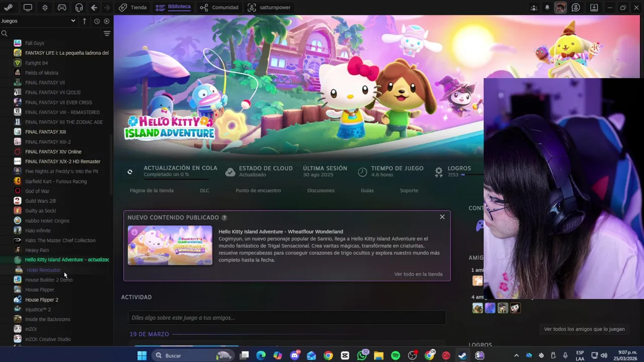This screenshot has height=362, width=644.
Task: Toggle the ready-to-play filter icon
Action: (x=107, y=21)
